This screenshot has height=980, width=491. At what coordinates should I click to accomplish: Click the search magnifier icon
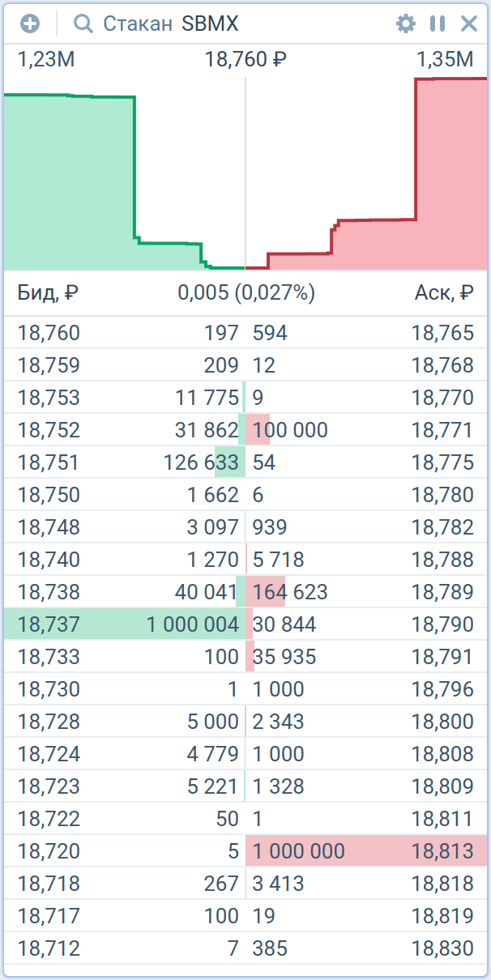coord(83,23)
